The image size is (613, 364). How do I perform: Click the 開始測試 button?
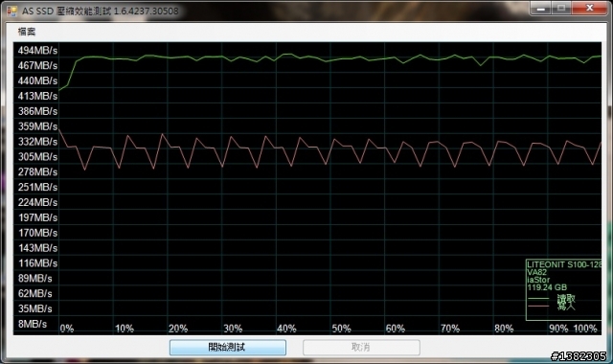click(228, 347)
